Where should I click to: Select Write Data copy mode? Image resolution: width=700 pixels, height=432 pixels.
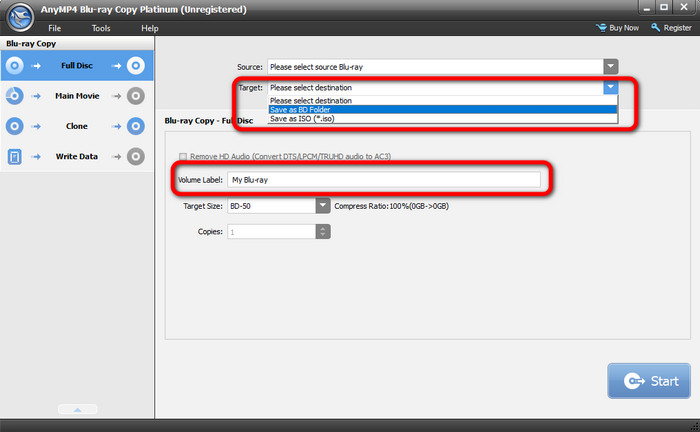tap(77, 157)
